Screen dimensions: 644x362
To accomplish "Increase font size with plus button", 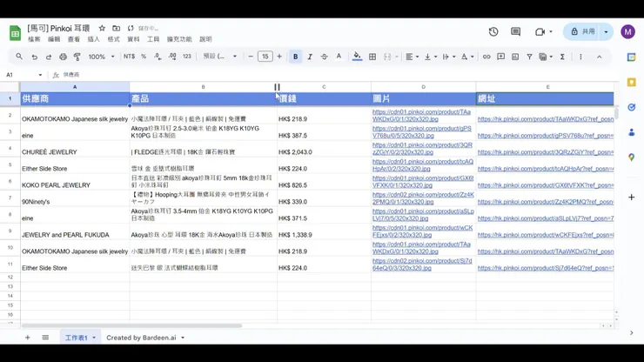I will [279, 57].
